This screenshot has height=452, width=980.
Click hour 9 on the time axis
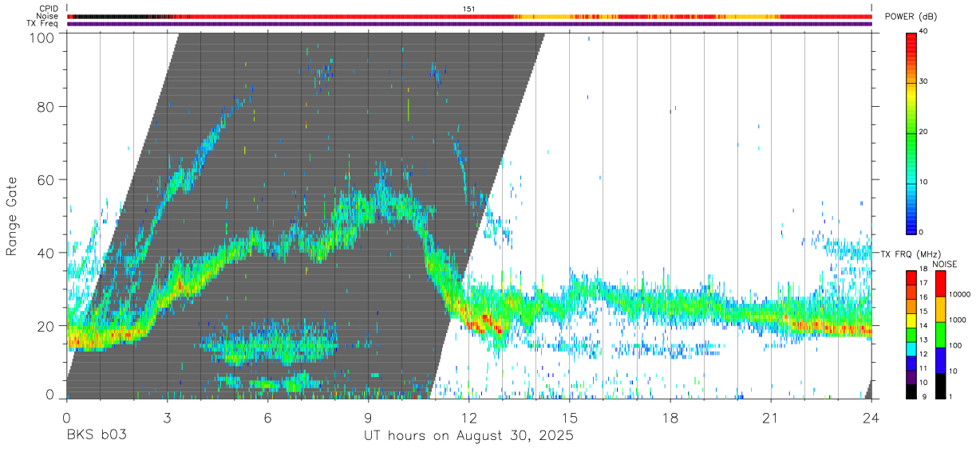pos(368,418)
